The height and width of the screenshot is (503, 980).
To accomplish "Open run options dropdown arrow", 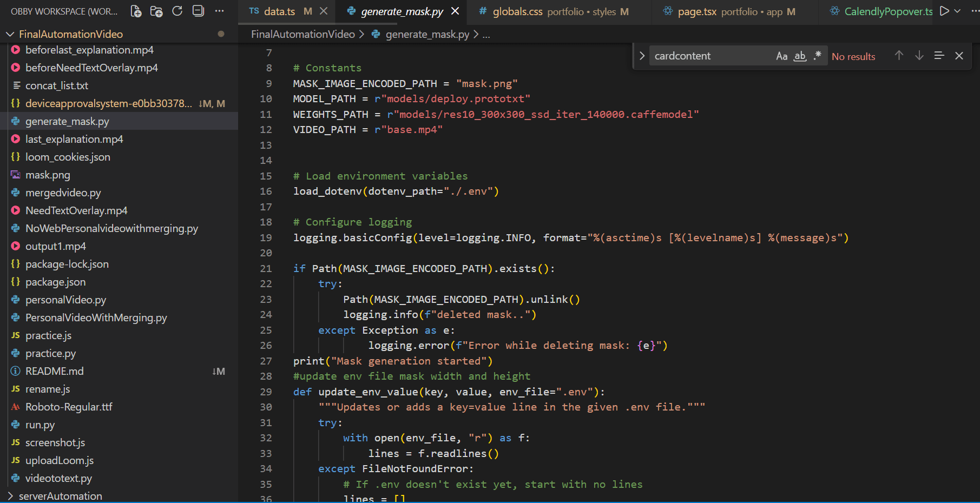I will [x=958, y=11].
